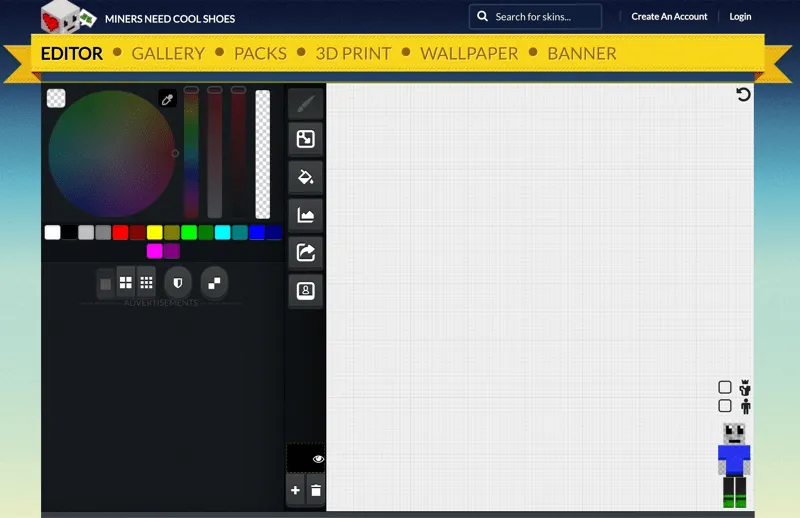Select the paint bucket fill tool
Viewport: 800px width, 518px height.
(305, 178)
